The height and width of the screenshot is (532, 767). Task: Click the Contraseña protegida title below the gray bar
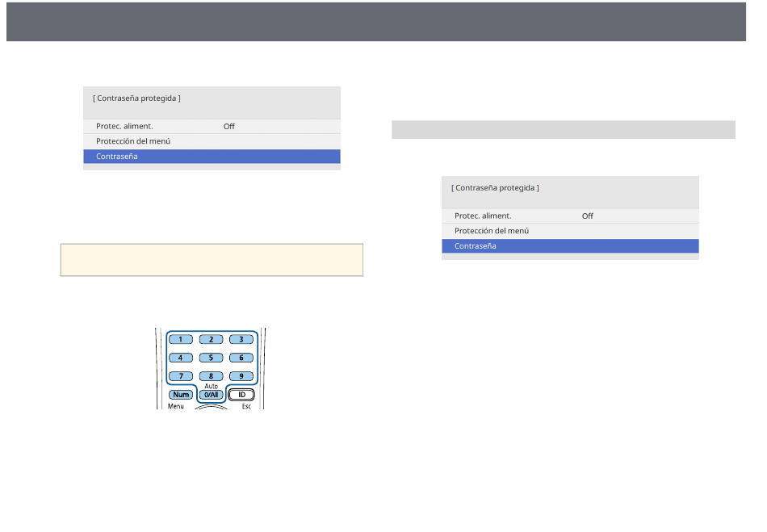click(x=495, y=188)
